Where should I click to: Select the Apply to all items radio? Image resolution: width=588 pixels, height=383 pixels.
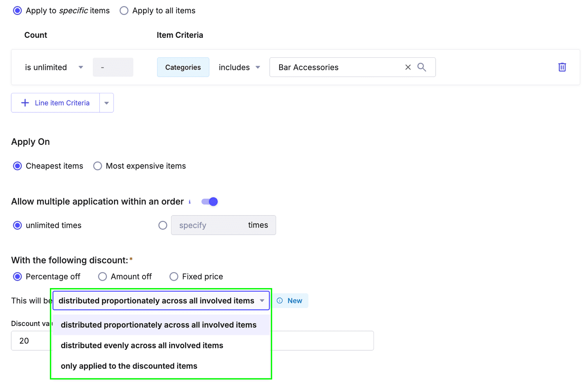pyautogui.click(x=124, y=11)
